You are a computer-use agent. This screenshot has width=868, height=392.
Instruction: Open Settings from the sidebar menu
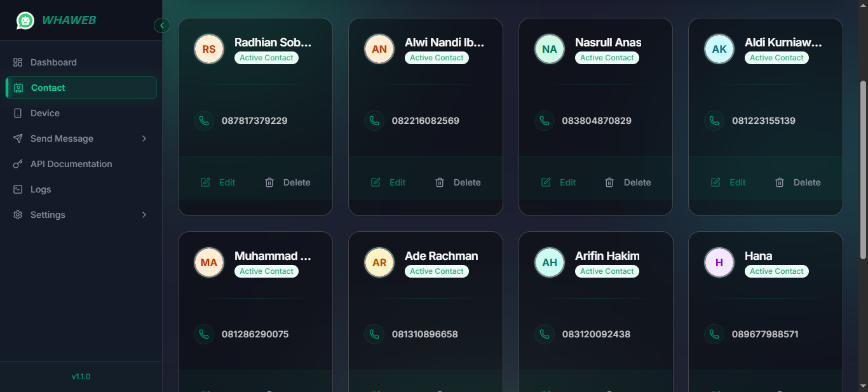[48, 214]
